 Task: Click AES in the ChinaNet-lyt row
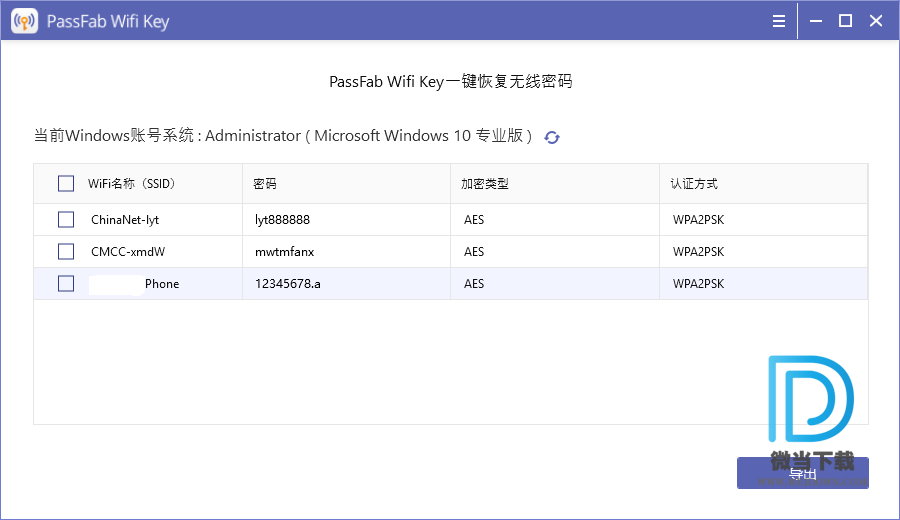click(x=474, y=220)
